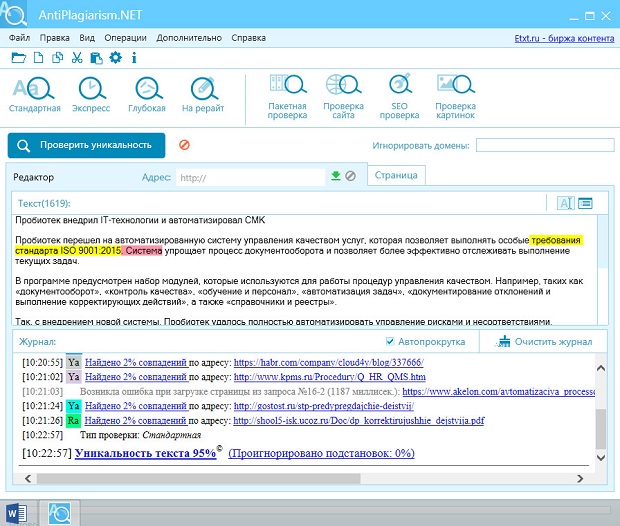Open the Правка menu
This screenshot has width=620, height=526.
tap(55, 38)
